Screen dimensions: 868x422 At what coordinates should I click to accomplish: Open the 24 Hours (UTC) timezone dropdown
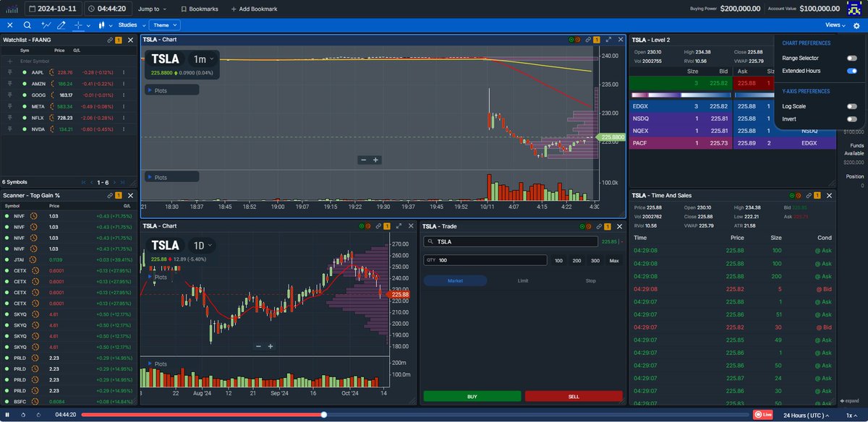[x=809, y=415]
